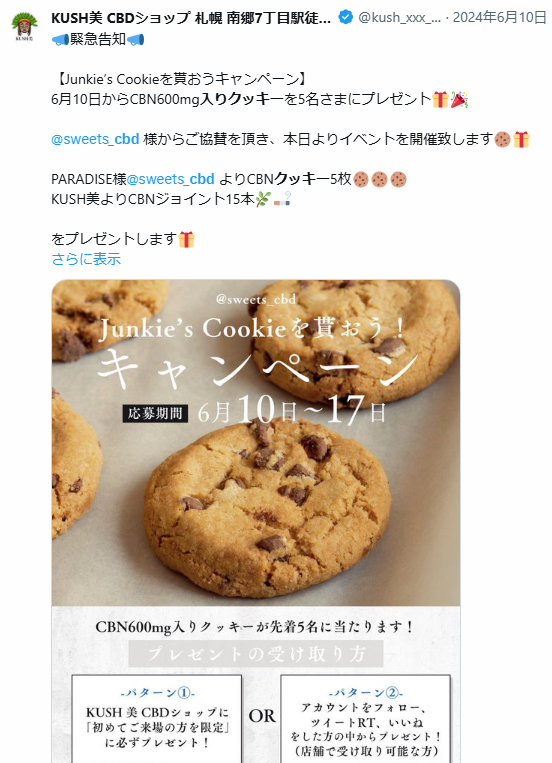
Task: Click the blue verified badge icon
Action: 345,18
